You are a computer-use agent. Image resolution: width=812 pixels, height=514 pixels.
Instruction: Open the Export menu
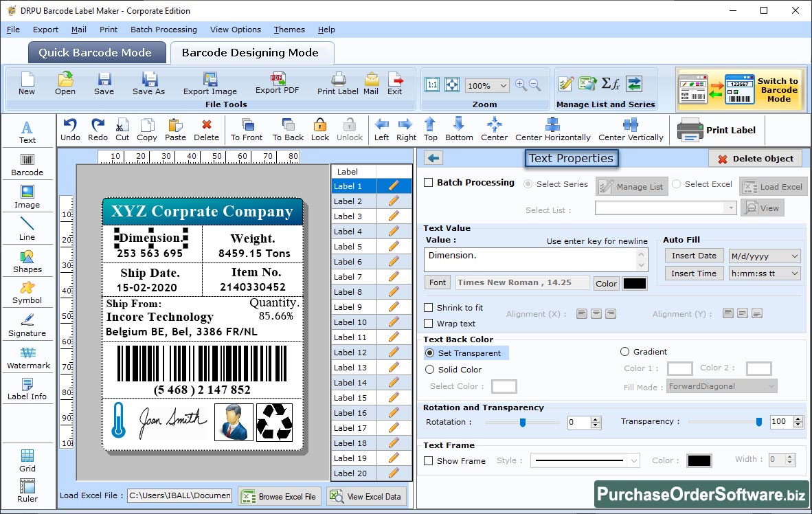coord(45,30)
